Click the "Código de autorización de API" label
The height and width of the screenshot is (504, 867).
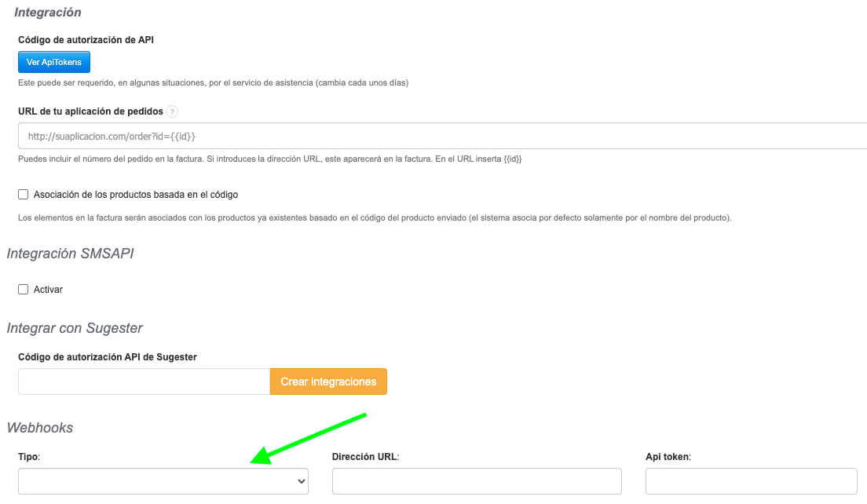coord(86,39)
